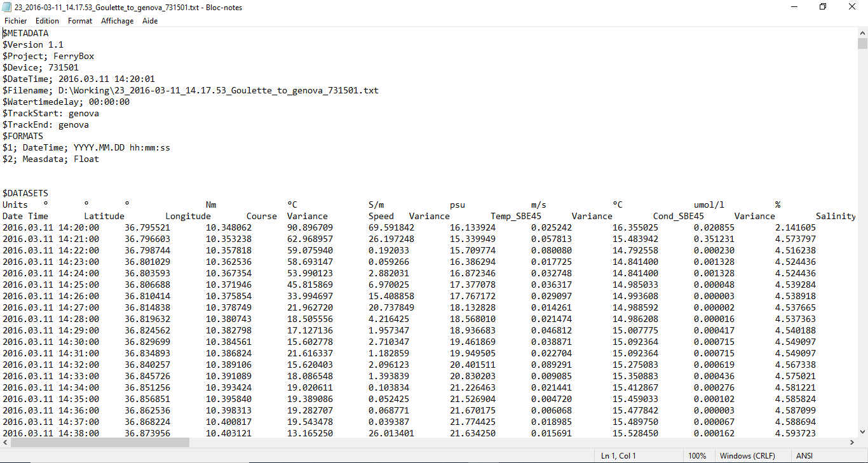The width and height of the screenshot is (868, 463).
Task: Click the 'Ln 1, Col 1' status bar entry
Action: click(618, 455)
